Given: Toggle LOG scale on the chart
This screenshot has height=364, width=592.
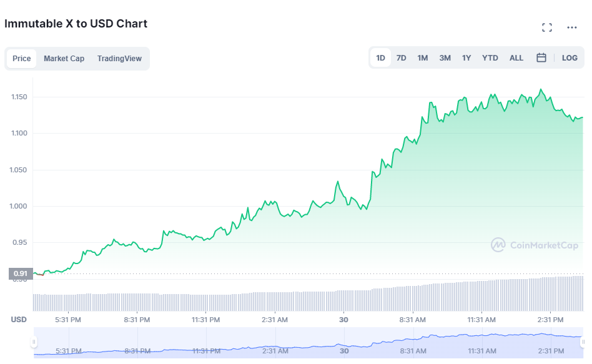Looking at the screenshot, I should pos(570,58).
